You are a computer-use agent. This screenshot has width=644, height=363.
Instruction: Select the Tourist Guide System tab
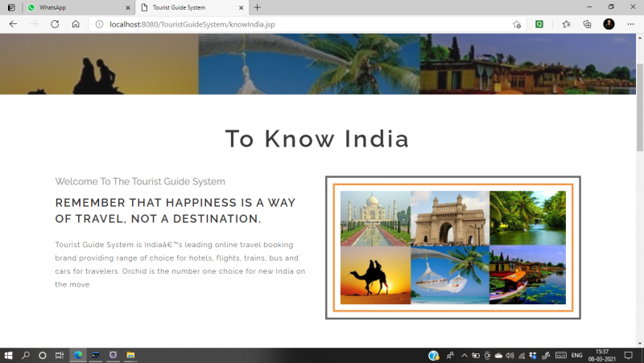coord(192,7)
